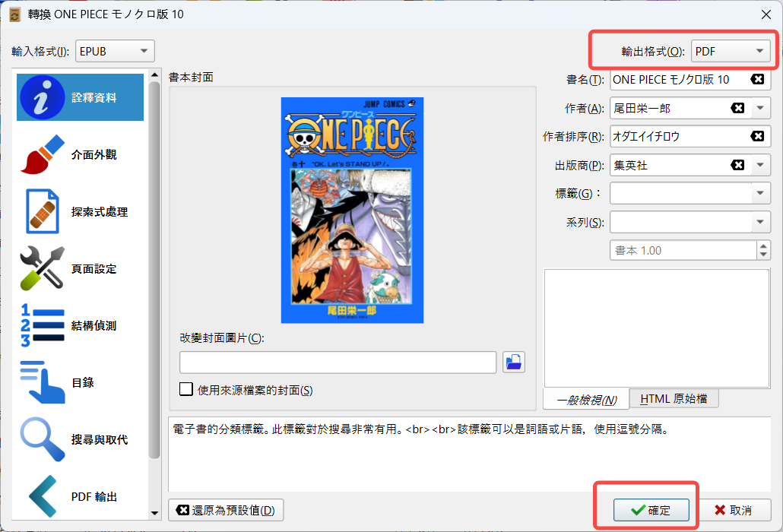Click the 取消 cancel button
Image resolution: width=783 pixels, height=532 pixels.
pos(734,510)
